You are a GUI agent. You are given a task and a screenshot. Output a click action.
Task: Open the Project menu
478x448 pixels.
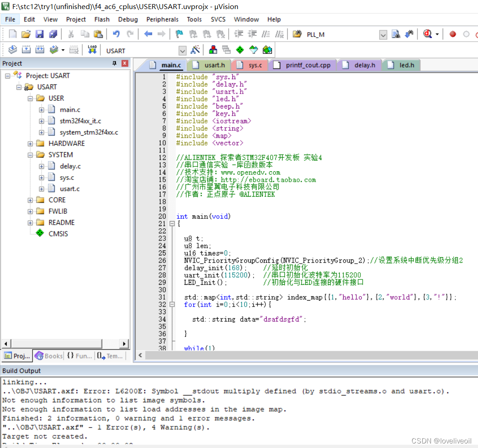pos(76,19)
